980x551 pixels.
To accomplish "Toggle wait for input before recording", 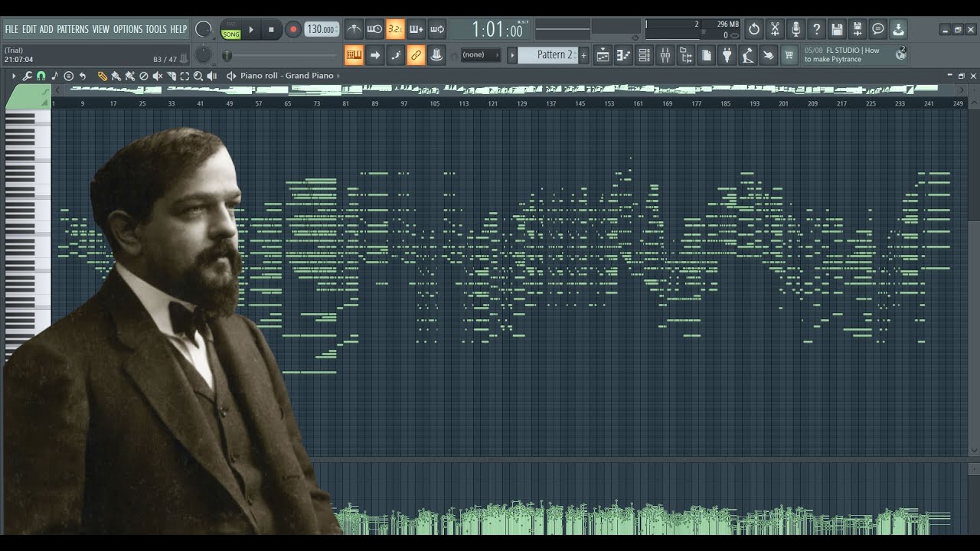I will click(x=374, y=30).
